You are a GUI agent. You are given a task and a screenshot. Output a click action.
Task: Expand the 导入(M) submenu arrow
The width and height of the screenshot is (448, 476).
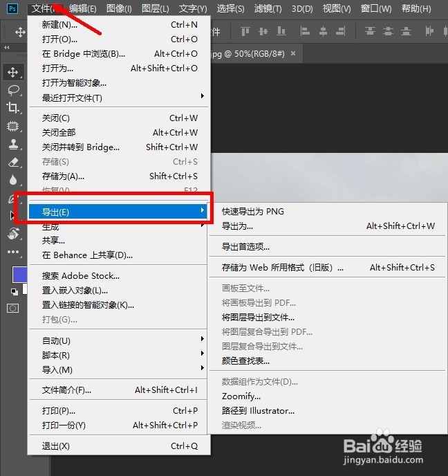tap(203, 367)
